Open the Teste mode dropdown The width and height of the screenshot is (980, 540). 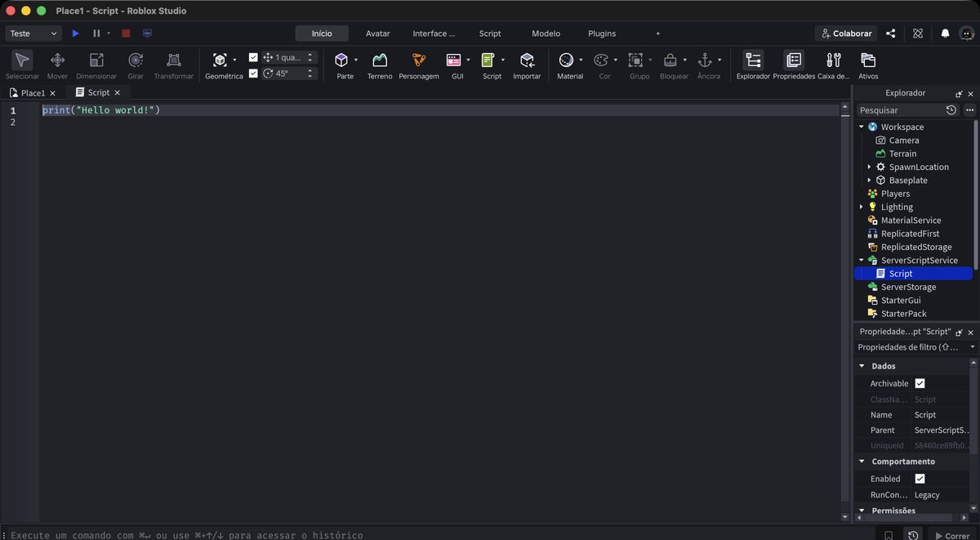[x=33, y=33]
